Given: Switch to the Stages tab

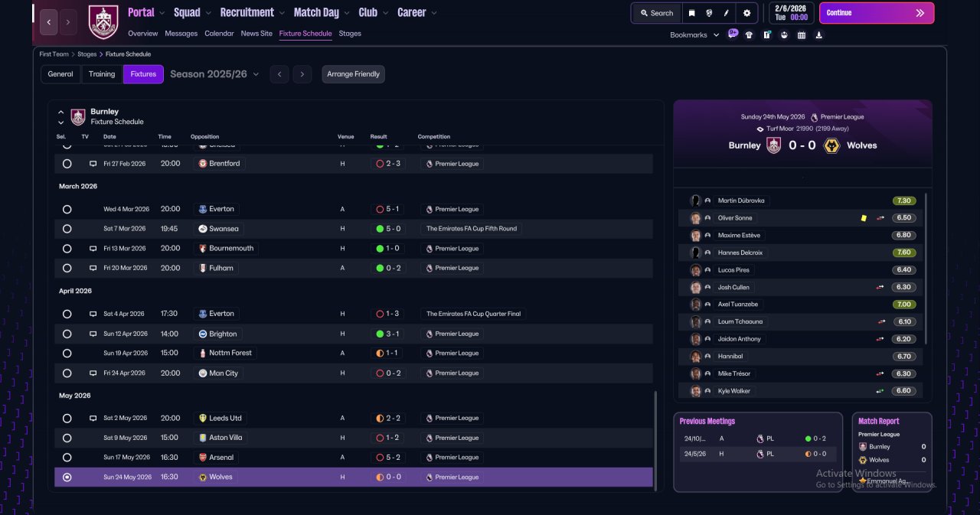Looking at the screenshot, I should pyautogui.click(x=350, y=34).
